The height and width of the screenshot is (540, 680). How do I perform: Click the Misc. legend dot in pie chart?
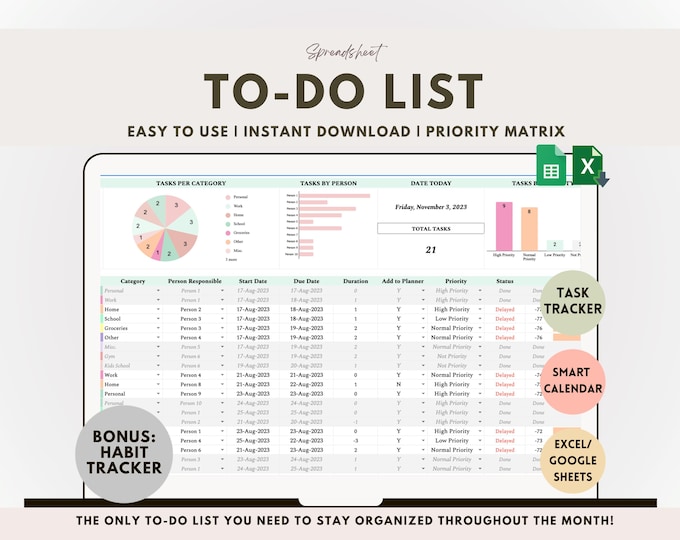tap(228, 251)
